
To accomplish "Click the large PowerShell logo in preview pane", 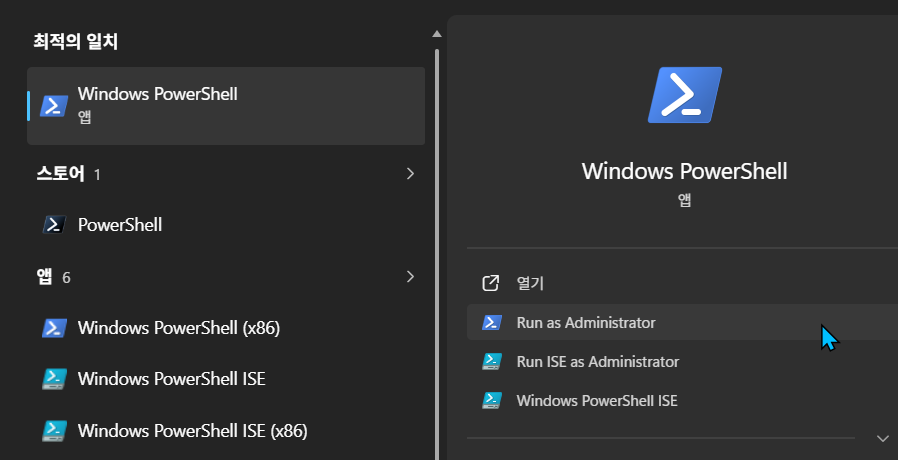I will 684,95.
